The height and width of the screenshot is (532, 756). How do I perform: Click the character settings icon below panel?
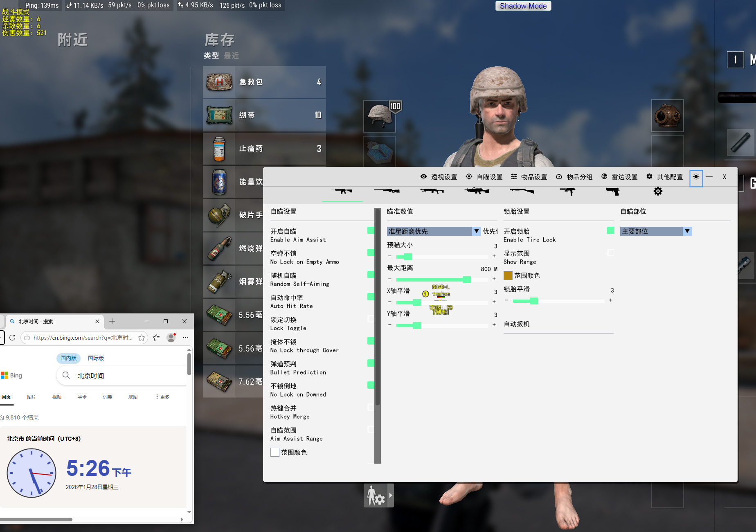point(376,496)
